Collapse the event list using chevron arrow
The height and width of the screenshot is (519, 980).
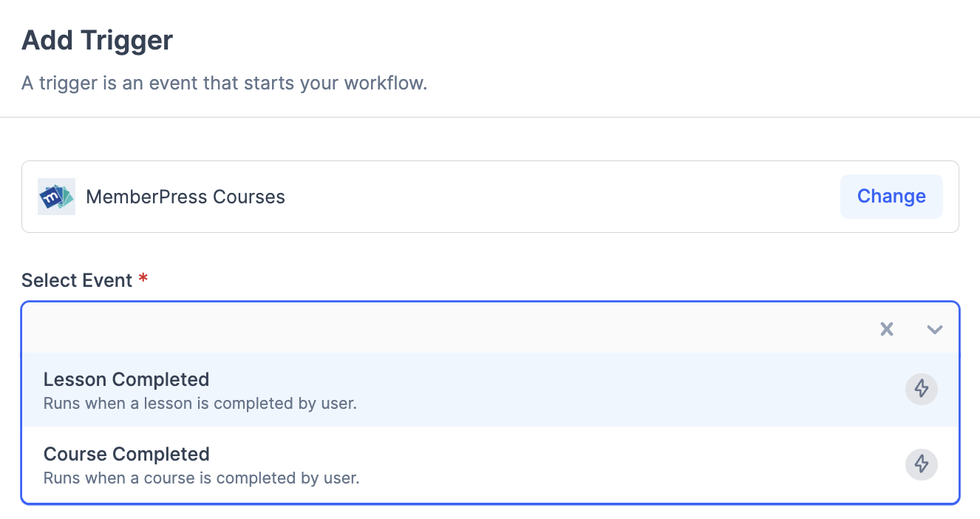(x=934, y=329)
